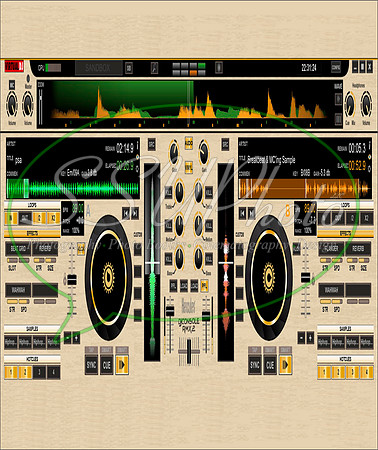This screenshot has height=450, width=378.
Task: Open FLANGER effect selector on deck B
Action: 332,249
